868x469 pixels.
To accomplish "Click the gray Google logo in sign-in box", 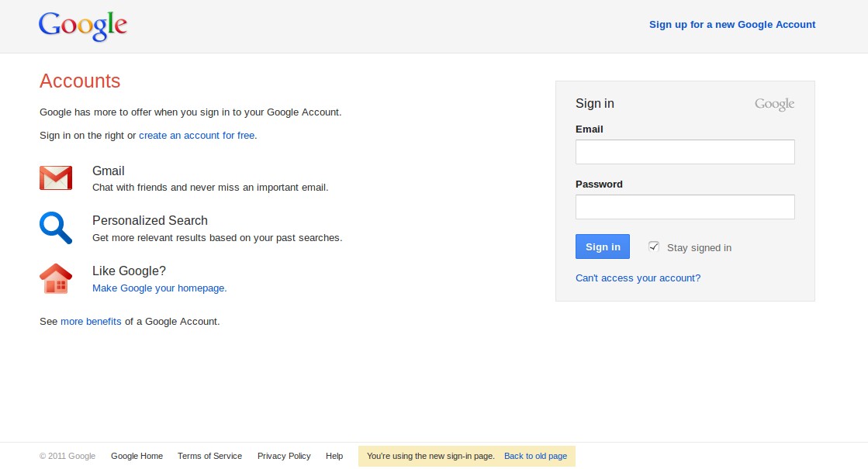I will (x=774, y=104).
